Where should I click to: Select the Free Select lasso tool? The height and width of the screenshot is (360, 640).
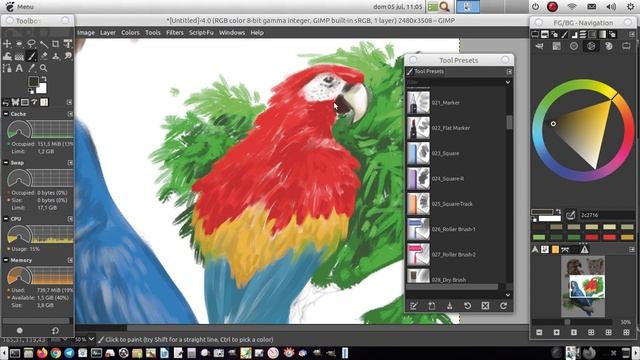pos(31,44)
